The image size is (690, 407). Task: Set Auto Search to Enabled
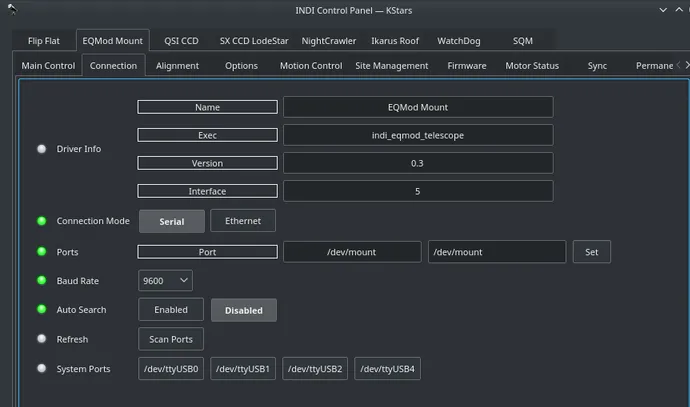tap(171, 310)
